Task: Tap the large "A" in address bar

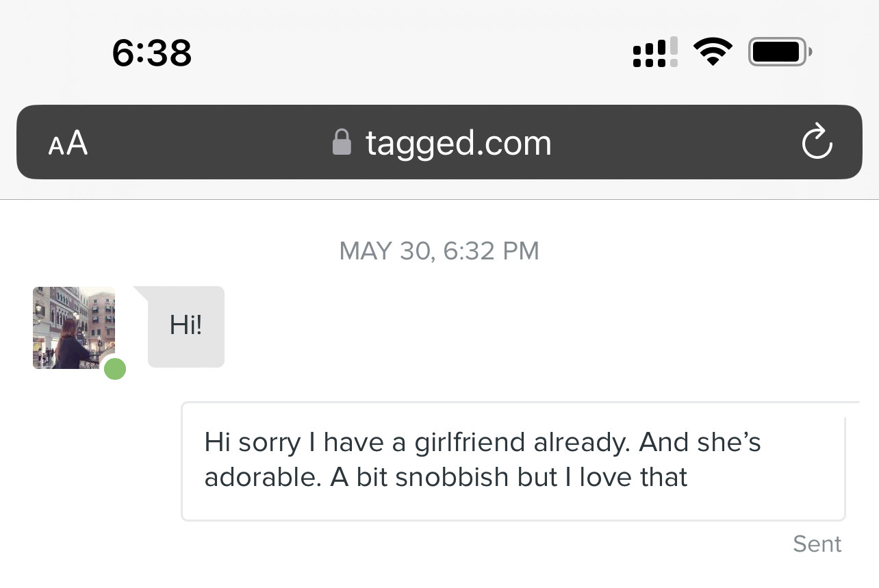Action: click(x=77, y=142)
